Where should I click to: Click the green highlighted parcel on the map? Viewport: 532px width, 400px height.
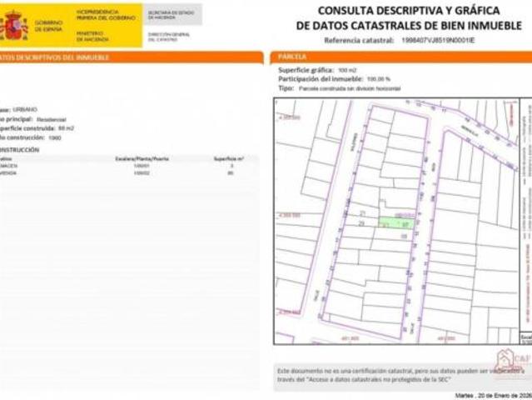pos(396,223)
